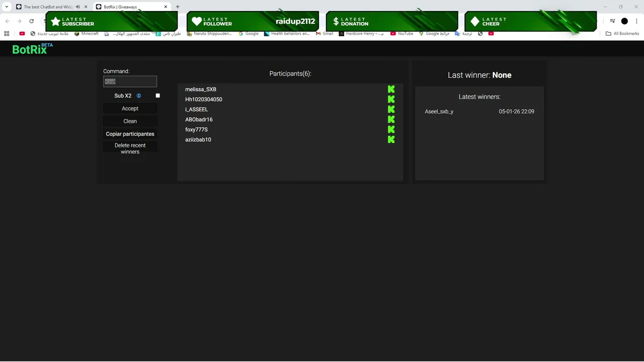Click the Kick icon beside aziizbab10
This screenshot has width=644, height=362.
click(391, 139)
